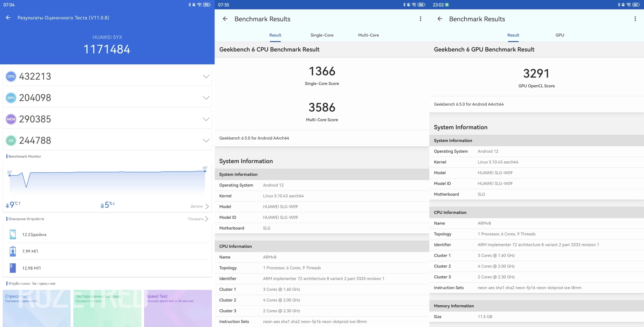Expand the UX 244788 score details
644x327 pixels.
coord(206,141)
